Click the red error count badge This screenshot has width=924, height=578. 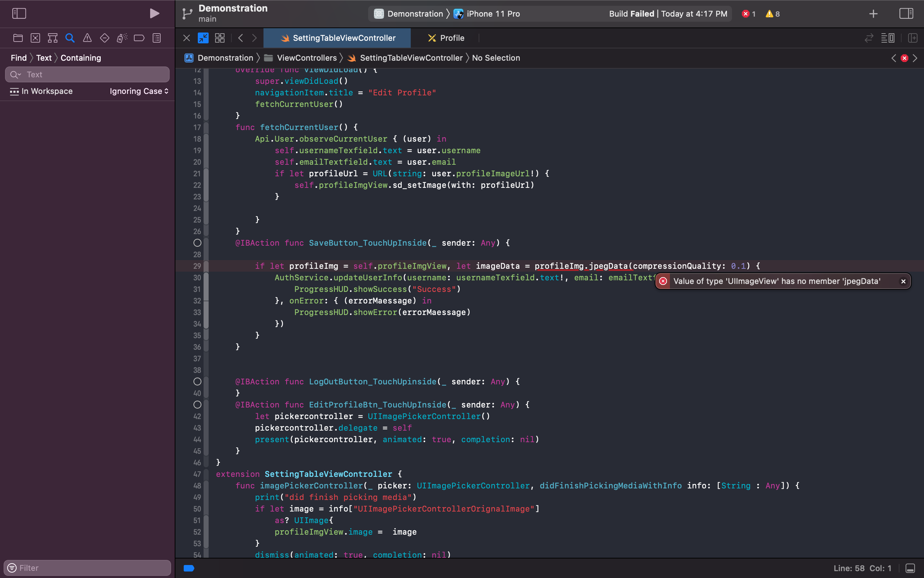pyautogui.click(x=748, y=14)
